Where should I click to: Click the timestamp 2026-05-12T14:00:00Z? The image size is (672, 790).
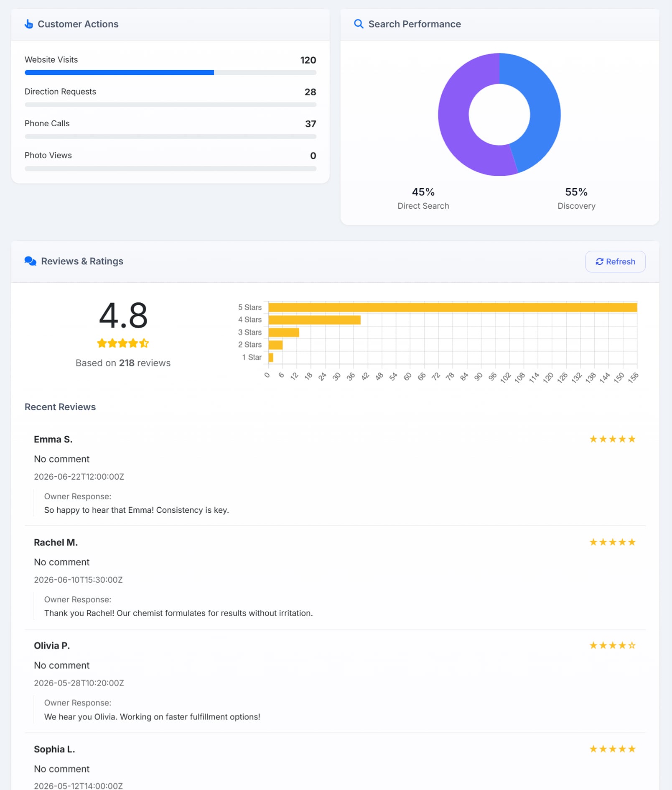[78, 786]
